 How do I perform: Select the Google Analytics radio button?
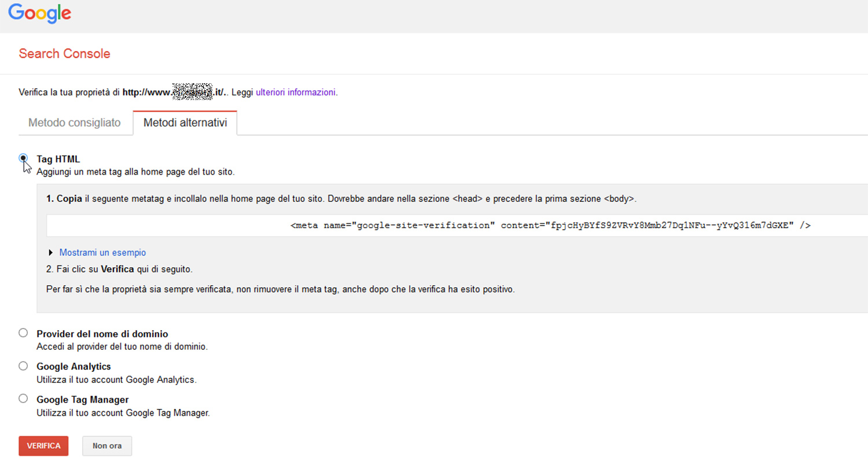pos(23,366)
